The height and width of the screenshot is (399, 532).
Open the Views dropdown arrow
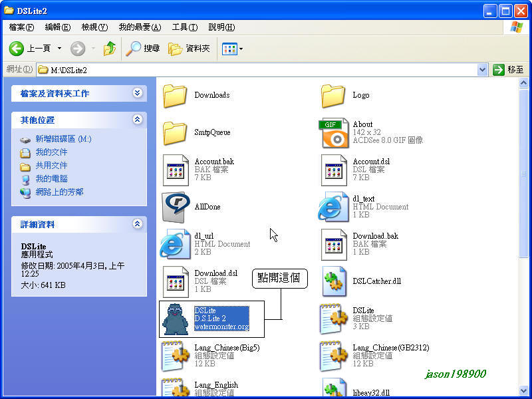pyautogui.click(x=241, y=49)
